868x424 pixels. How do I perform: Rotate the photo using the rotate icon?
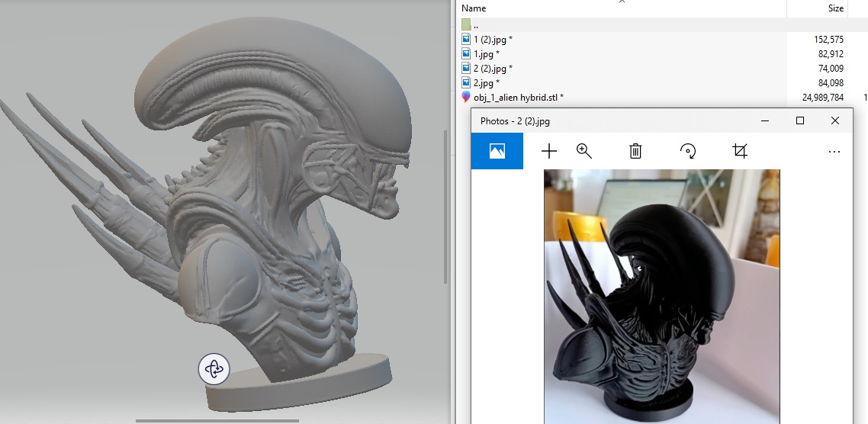point(687,151)
